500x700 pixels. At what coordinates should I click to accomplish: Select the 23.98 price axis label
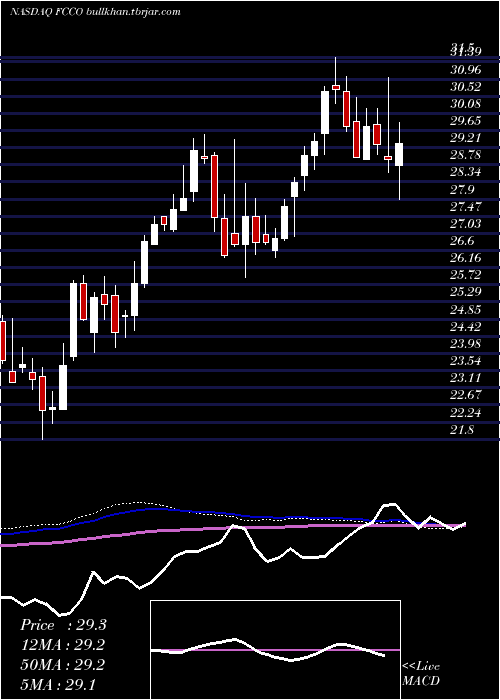coord(466,344)
